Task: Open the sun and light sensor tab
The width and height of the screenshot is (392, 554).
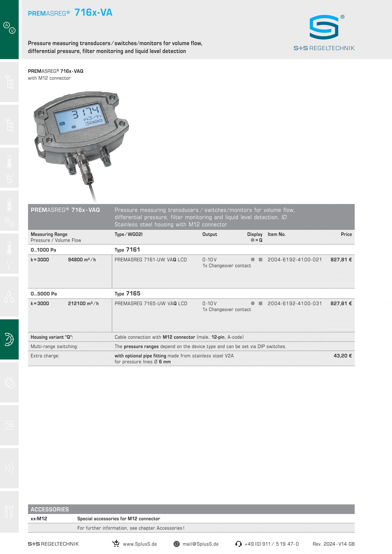Action: (9, 382)
